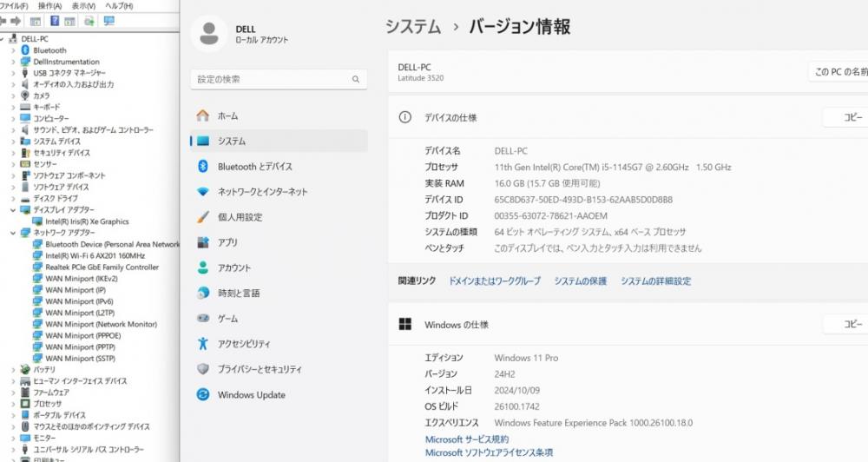Click the DELL user account avatar
The width and height of the screenshot is (868, 462).
(208, 33)
